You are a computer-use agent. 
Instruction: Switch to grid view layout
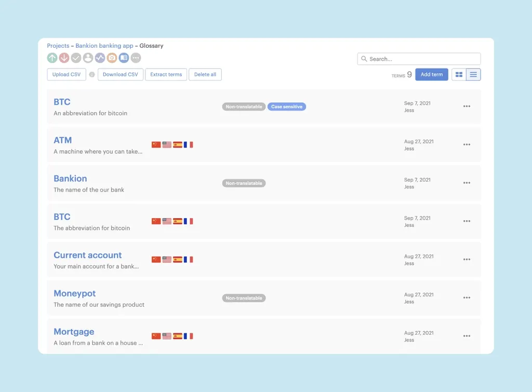(459, 75)
